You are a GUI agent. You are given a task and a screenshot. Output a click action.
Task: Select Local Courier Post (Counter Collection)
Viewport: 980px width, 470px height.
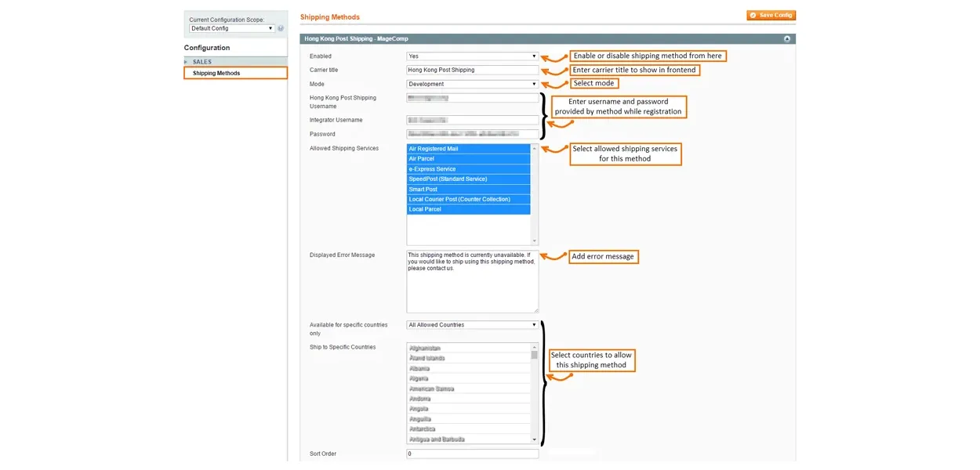468,200
